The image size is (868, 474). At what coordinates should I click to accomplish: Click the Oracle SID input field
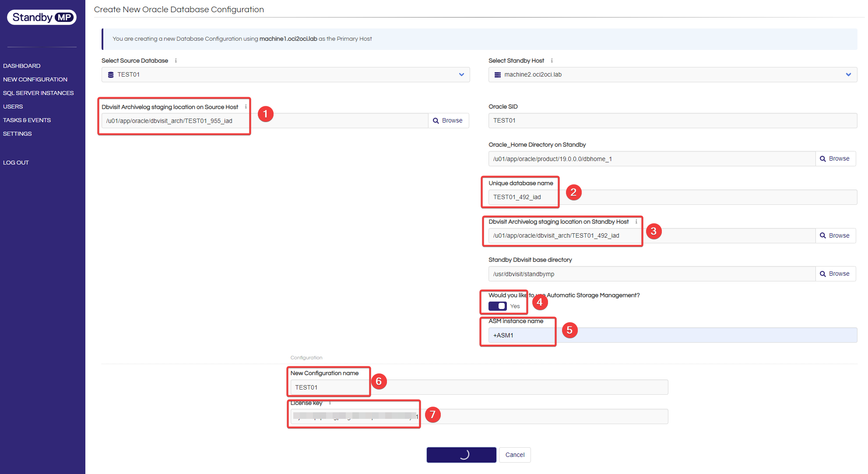click(673, 120)
